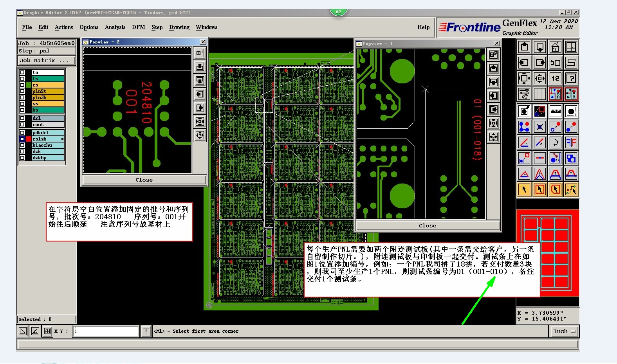Screen dimensions: 617x364
Task: Click the red color swatch of cslsh layer
Action: coord(29,139)
